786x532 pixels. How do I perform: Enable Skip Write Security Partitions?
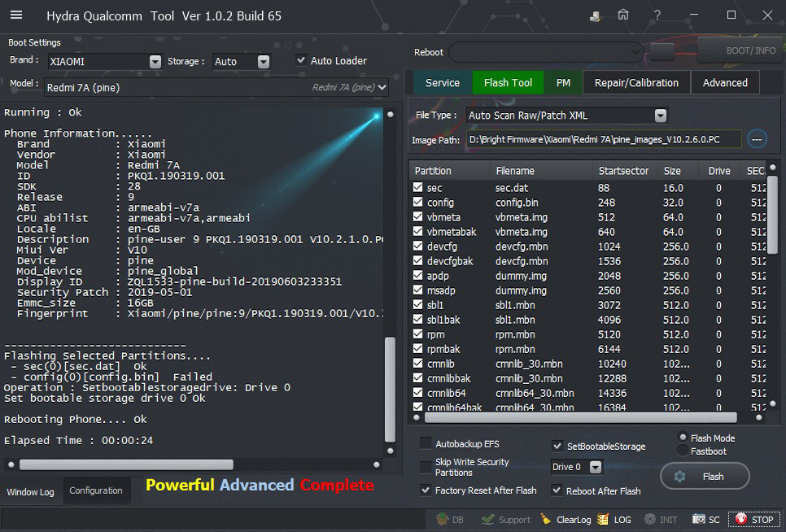coord(426,467)
